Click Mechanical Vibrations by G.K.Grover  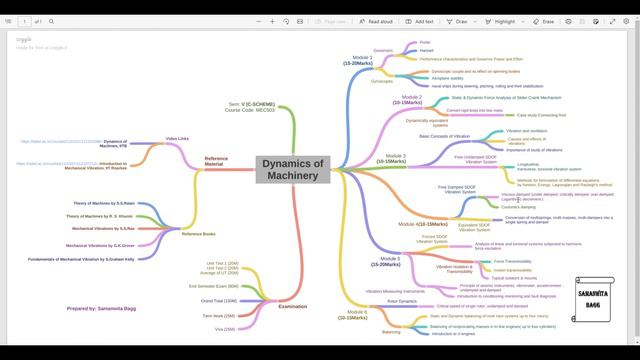tap(100, 246)
